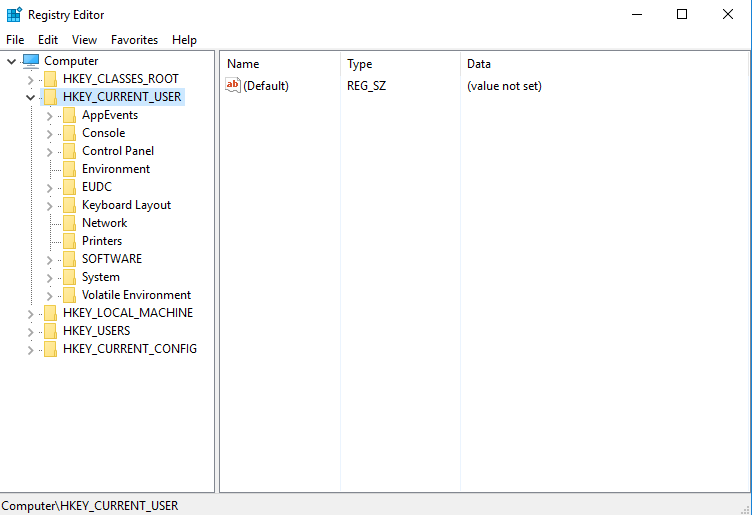The image size is (752, 515).
Task: Expand the HKEY_CLASSES_ROOT hive arrow
Action: (30, 80)
